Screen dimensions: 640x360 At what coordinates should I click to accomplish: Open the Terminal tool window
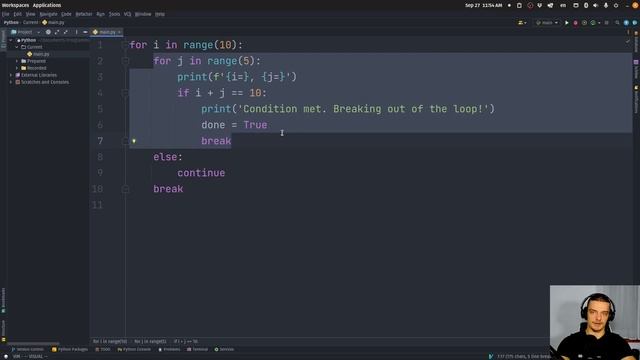198,349
